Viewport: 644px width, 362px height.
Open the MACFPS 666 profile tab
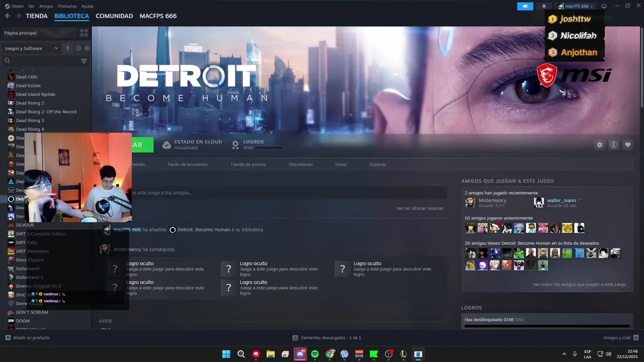pos(158,16)
